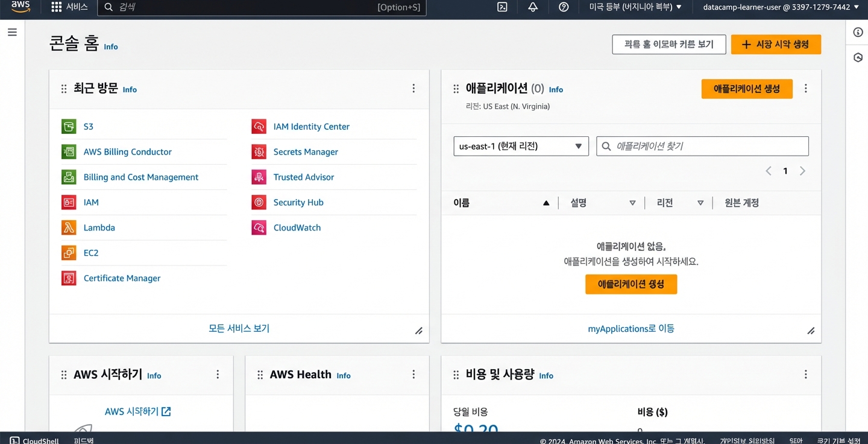The width and height of the screenshot is (868, 444).
Task: Open CloudShell terminal icon in top bar
Action: [502, 7]
